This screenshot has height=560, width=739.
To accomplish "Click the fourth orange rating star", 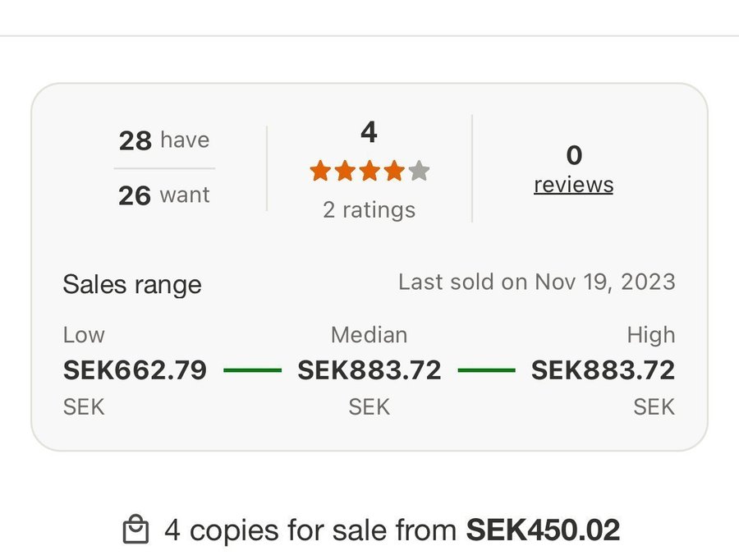I will click(x=394, y=171).
